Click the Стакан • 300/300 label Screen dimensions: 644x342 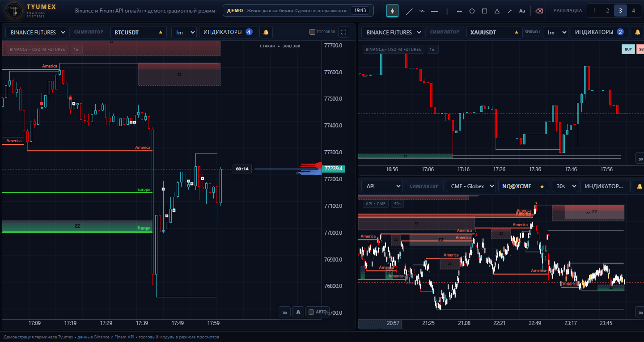(x=280, y=46)
